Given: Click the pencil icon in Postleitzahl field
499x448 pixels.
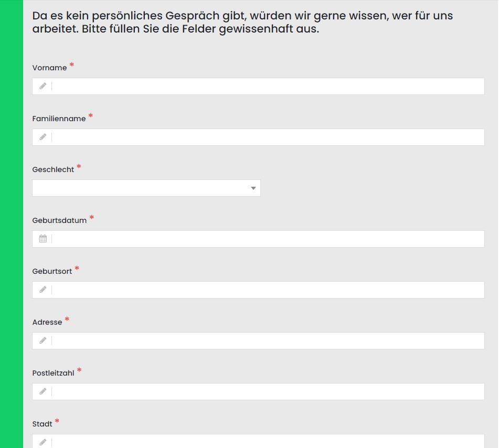Looking at the screenshot, I should click(43, 391).
